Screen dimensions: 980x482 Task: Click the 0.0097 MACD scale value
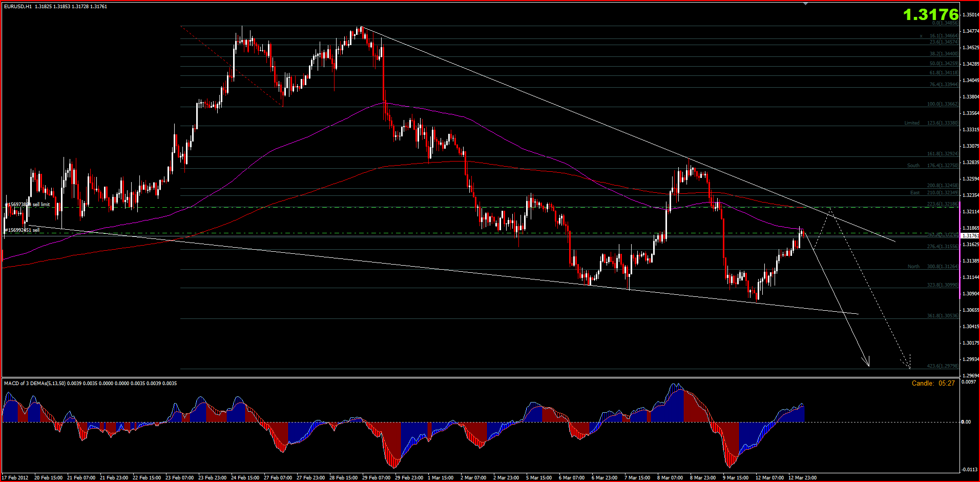point(968,382)
